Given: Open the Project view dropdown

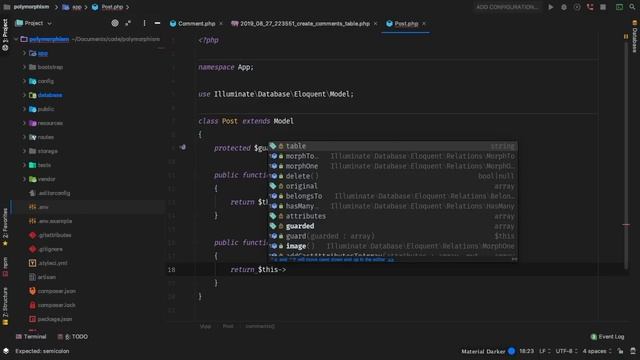Looking at the screenshot, I should (33, 23).
